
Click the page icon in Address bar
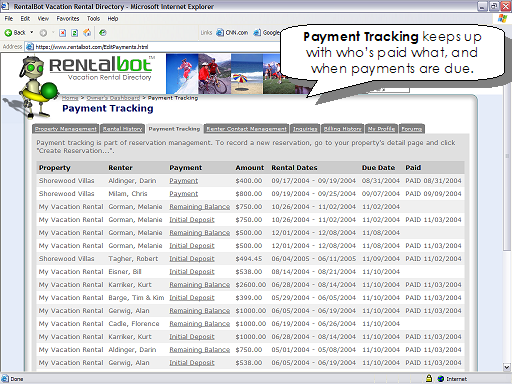30,47
